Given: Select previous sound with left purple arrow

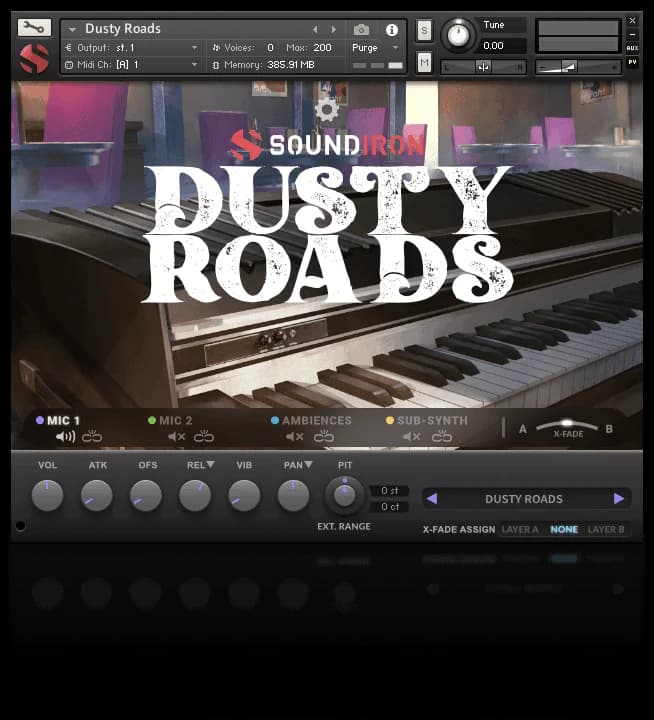Looking at the screenshot, I should (x=432, y=498).
